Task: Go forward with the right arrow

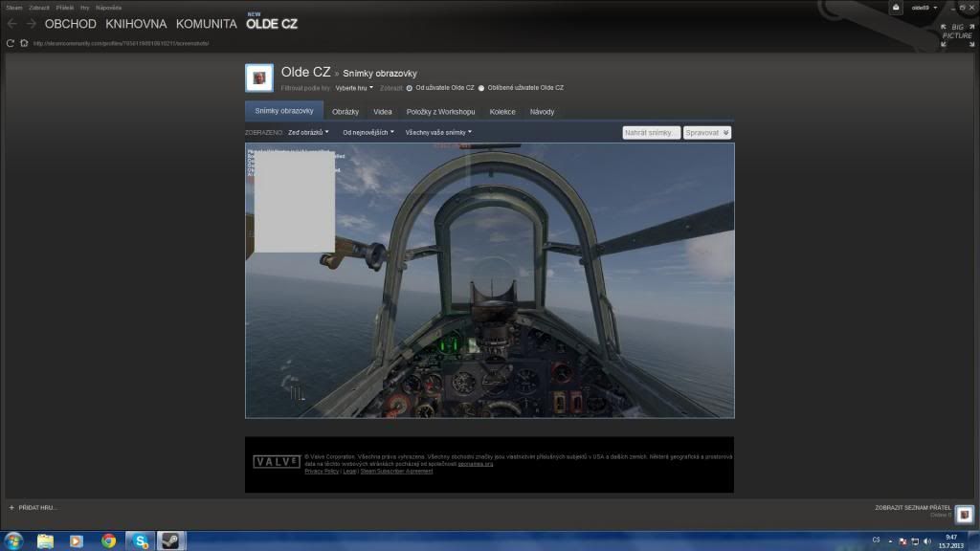Action: 32,24
